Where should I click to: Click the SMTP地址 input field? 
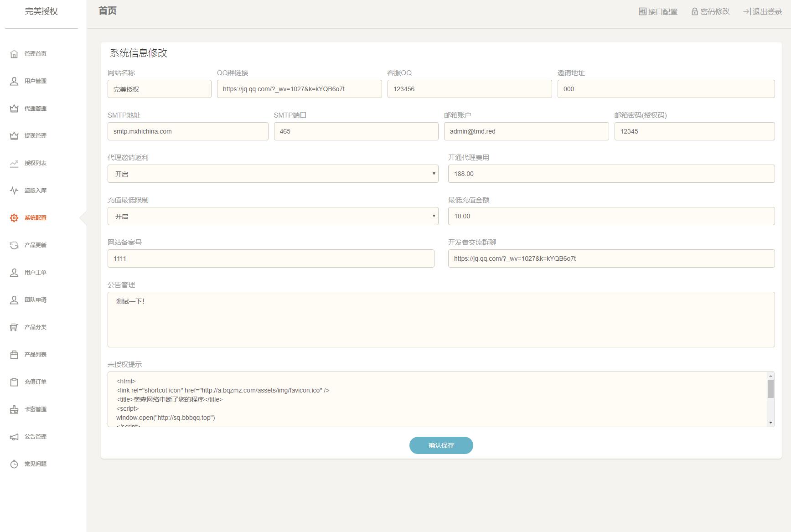188,131
